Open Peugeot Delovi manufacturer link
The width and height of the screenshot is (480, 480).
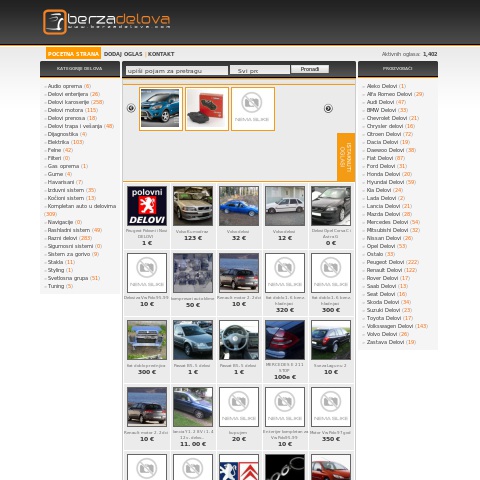point(385,262)
